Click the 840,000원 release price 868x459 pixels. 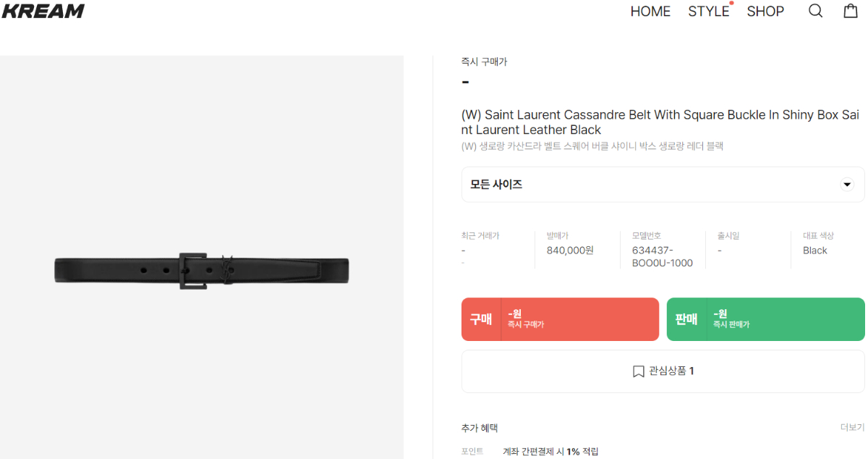[570, 250]
